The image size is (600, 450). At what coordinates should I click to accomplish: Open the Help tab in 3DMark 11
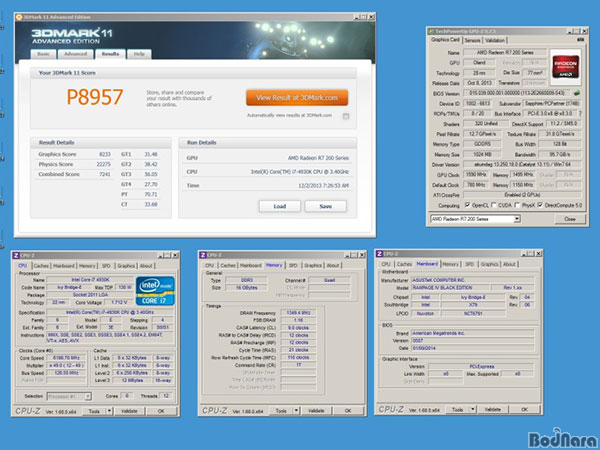coord(139,54)
